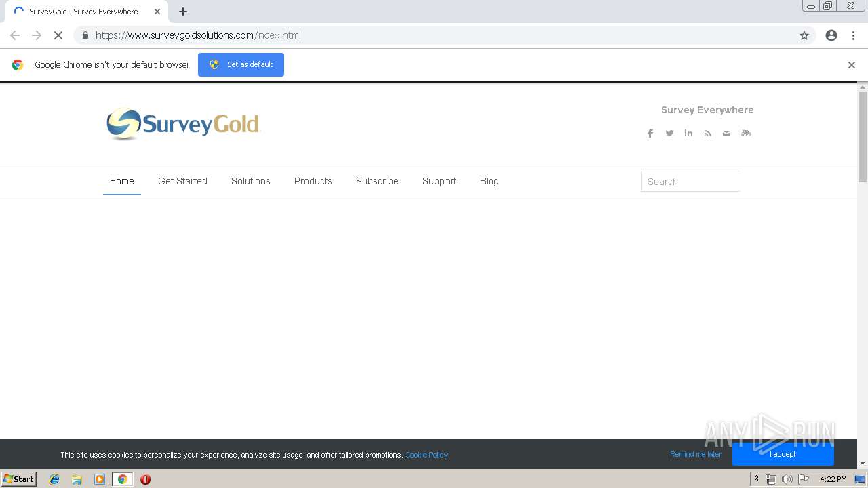Open the Blog page

(x=490, y=181)
